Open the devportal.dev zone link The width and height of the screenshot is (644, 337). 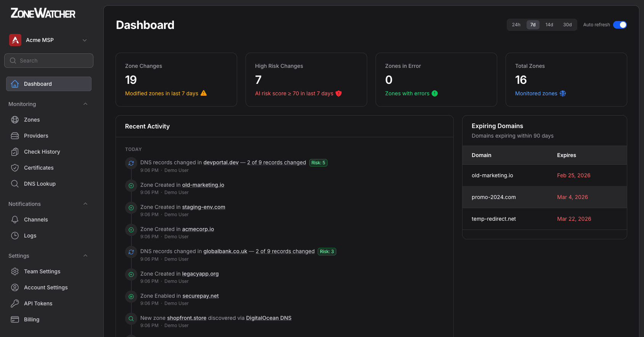pos(221,162)
